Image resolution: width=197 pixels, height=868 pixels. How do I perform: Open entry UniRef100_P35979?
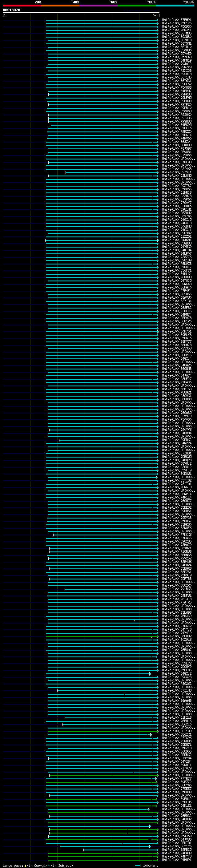[x=176, y=416]
